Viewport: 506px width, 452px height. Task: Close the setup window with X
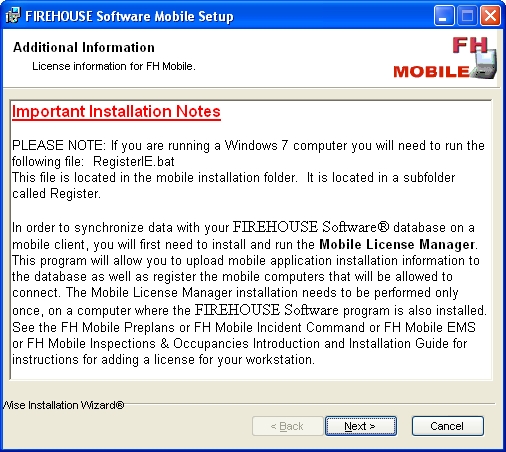point(490,16)
